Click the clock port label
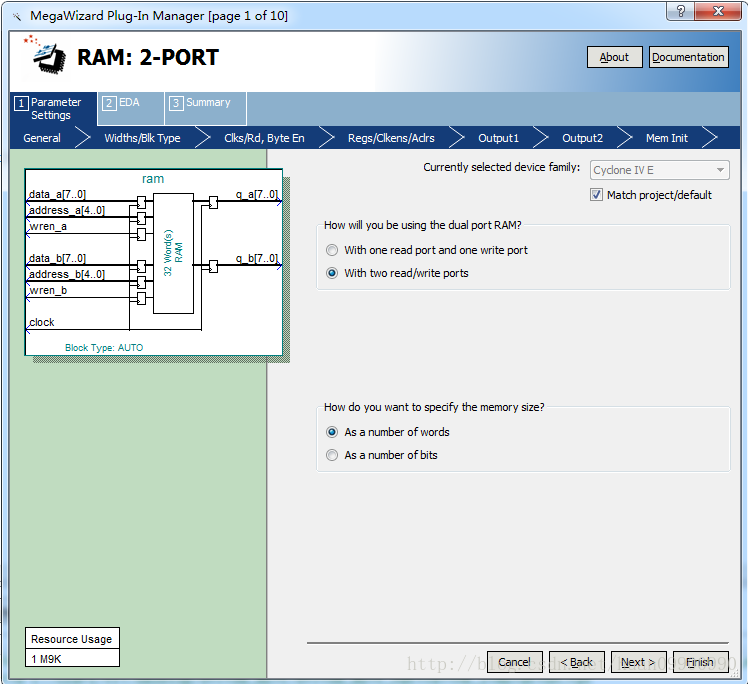The image size is (748, 684). click(42, 322)
